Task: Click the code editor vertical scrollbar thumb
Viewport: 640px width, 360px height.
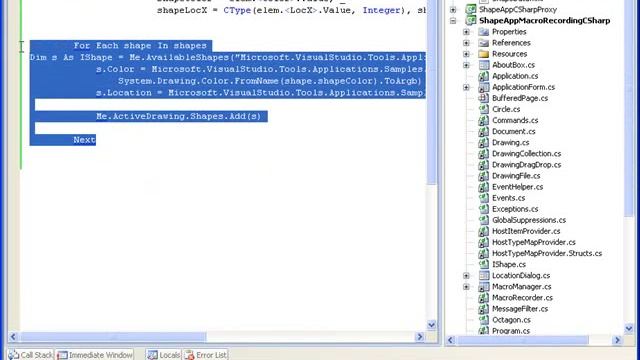Action: [432, 92]
